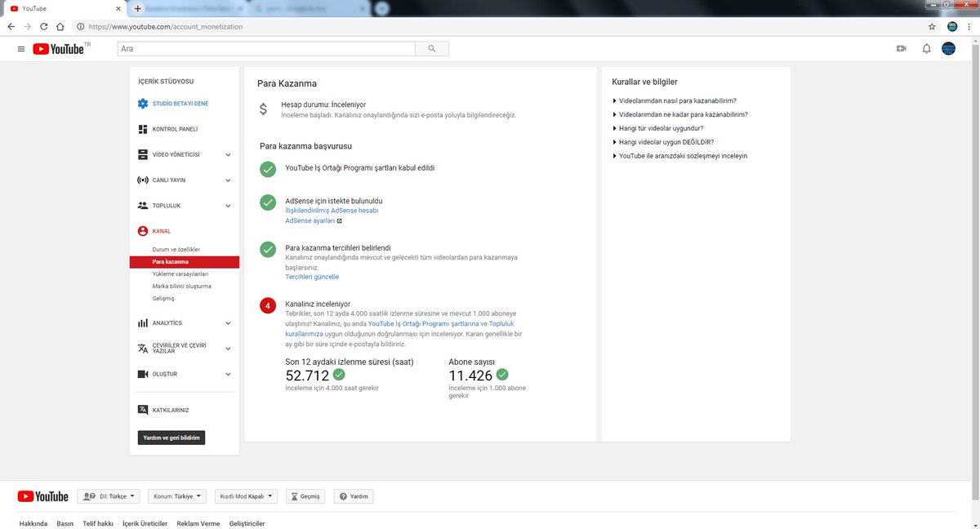Select the Para kazanma menu item
This screenshot has height=529, width=980.
pos(184,262)
